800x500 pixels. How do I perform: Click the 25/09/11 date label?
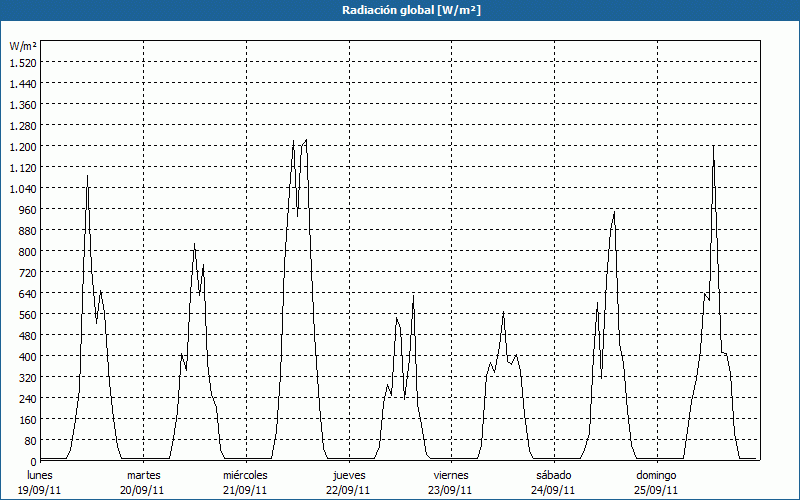656,490
